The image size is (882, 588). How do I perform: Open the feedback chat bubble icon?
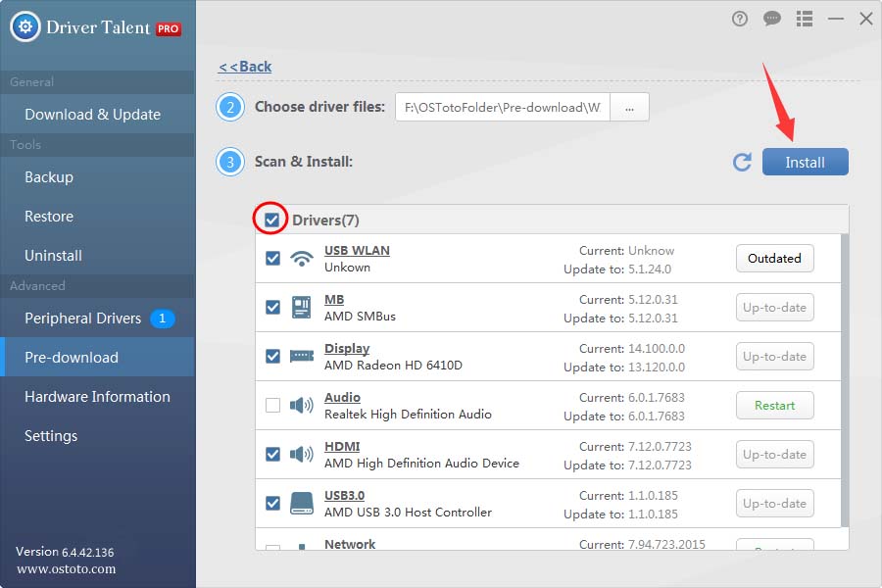(x=772, y=20)
